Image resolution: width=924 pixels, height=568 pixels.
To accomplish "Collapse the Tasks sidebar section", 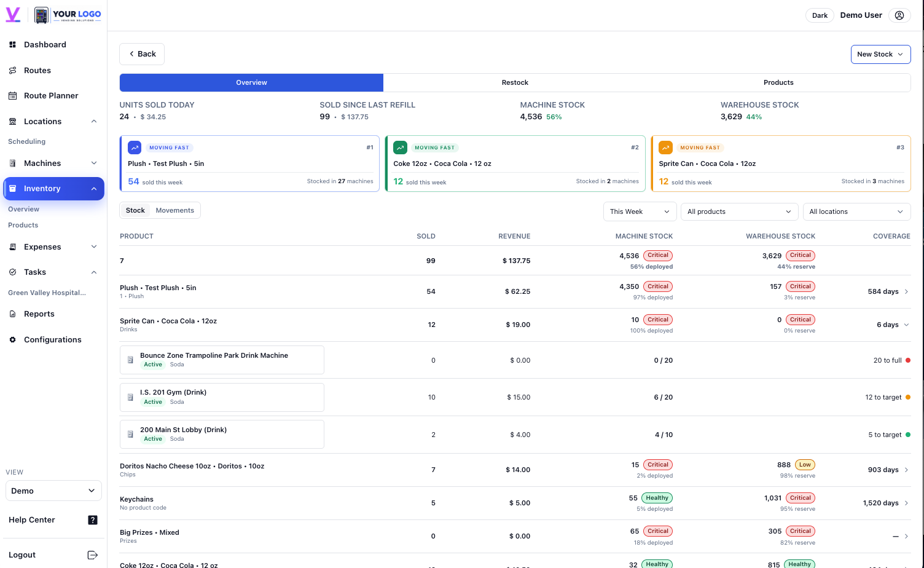I will pyautogui.click(x=94, y=272).
